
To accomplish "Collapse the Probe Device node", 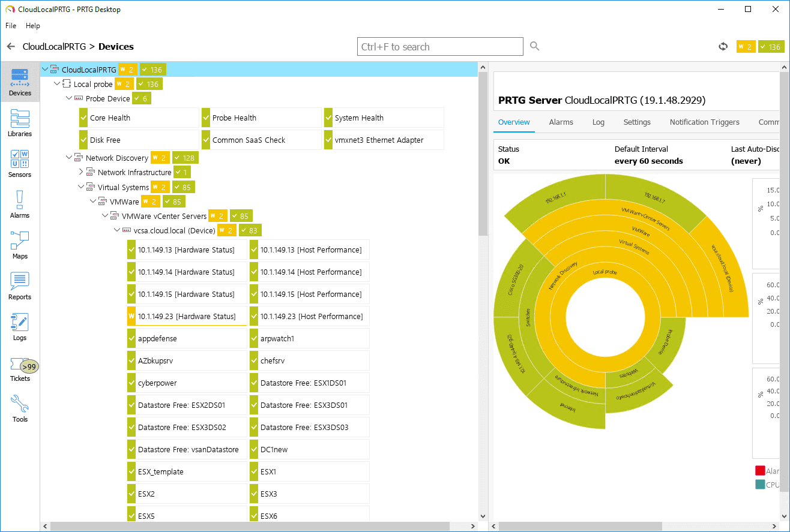I will coord(69,98).
